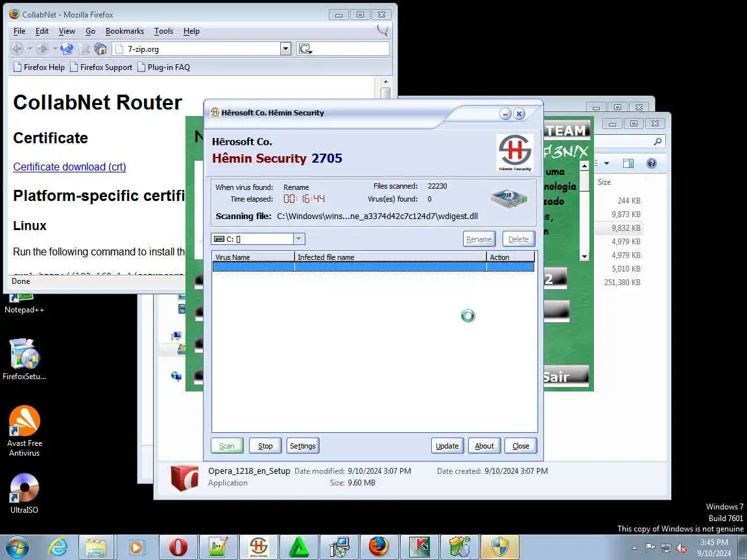Open the Firefox Bookmarks menu
The image size is (747, 560).
pyautogui.click(x=124, y=31)
